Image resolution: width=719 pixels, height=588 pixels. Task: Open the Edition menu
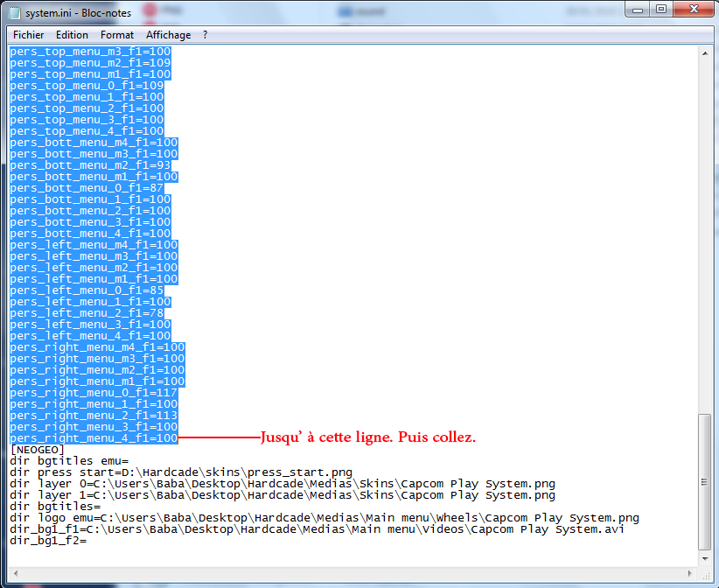point(72,35)
